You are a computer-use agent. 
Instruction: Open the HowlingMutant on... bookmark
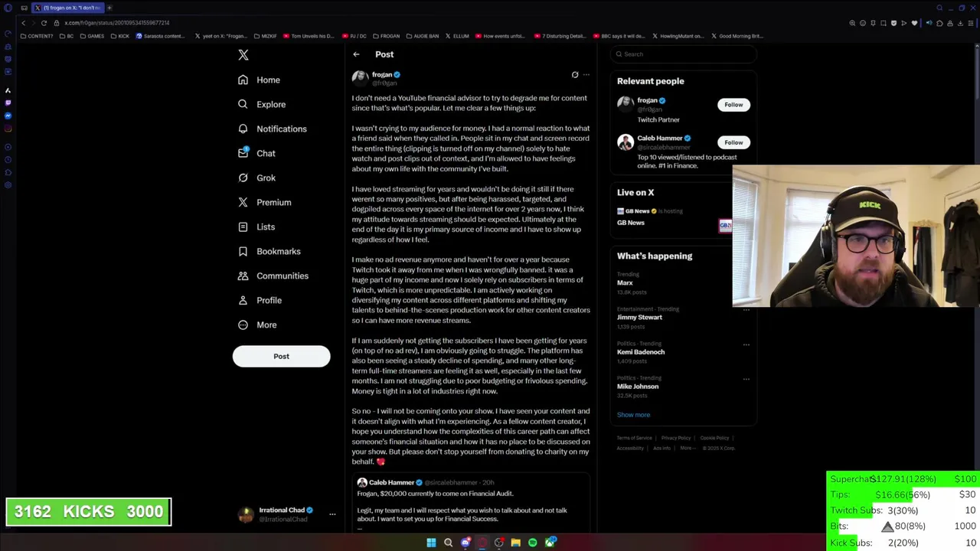(x=680, y=36)
